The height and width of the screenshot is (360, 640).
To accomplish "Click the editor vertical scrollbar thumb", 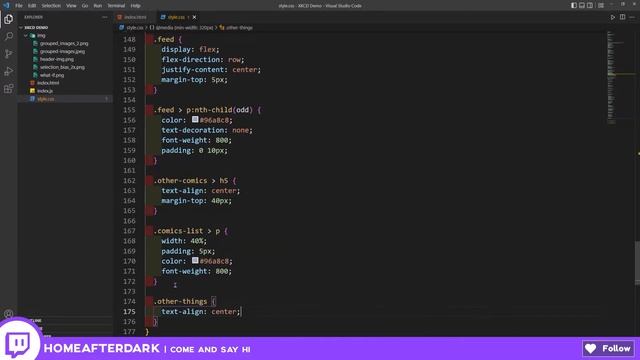I will click(x=637, y=262).
